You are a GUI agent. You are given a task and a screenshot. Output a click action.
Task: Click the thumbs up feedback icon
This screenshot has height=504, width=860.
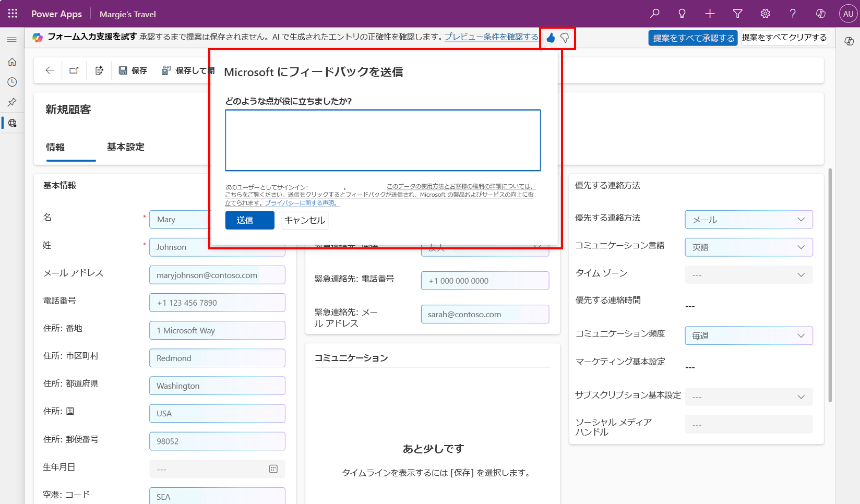(x=551, y=38)
